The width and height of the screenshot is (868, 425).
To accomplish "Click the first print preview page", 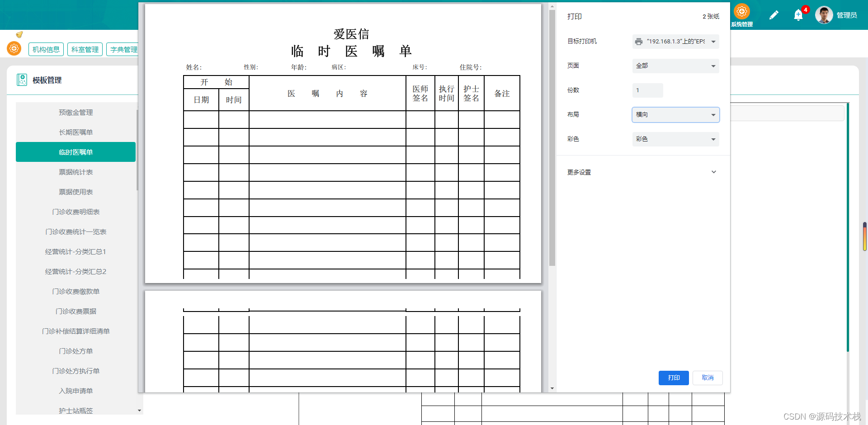I will pos(343,144).
